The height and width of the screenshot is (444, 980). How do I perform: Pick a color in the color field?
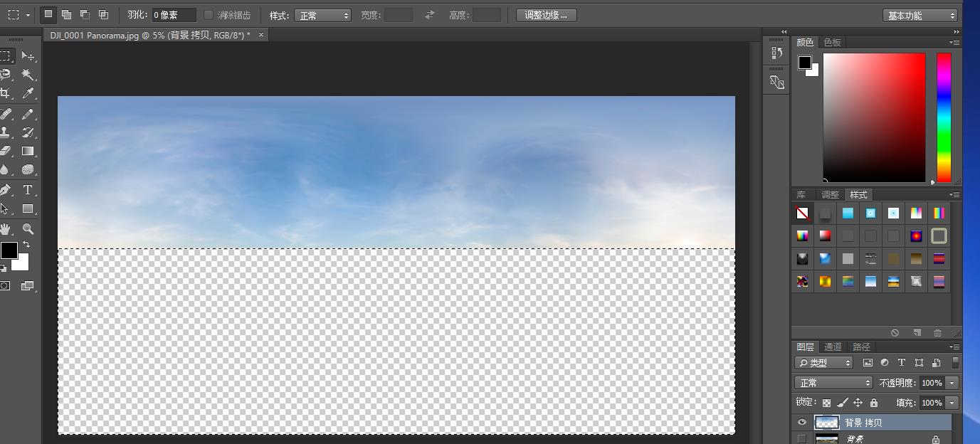click(x=874, y=117)
